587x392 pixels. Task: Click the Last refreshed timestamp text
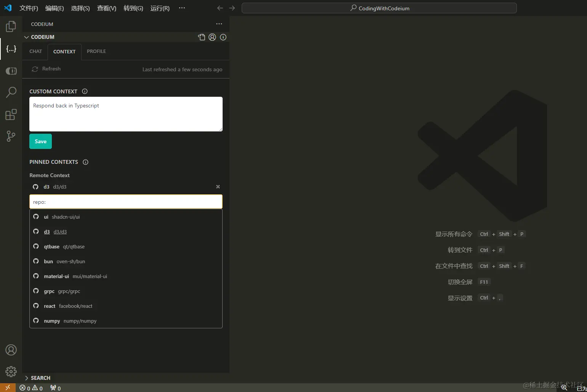[x=182, y=69]
